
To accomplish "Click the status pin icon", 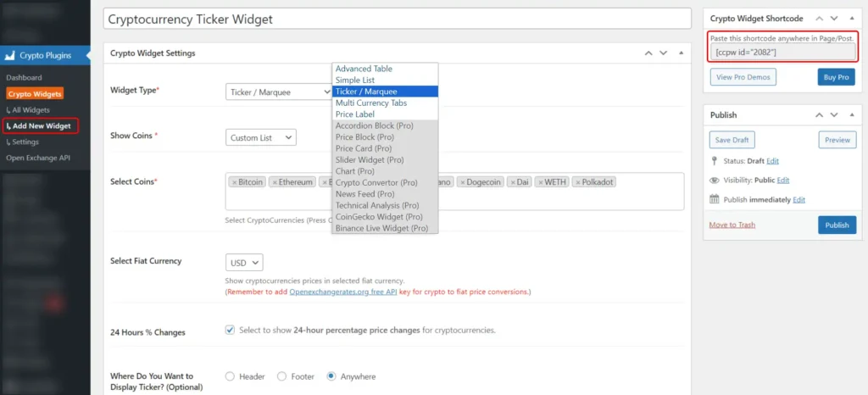I will tap(714, 161).
